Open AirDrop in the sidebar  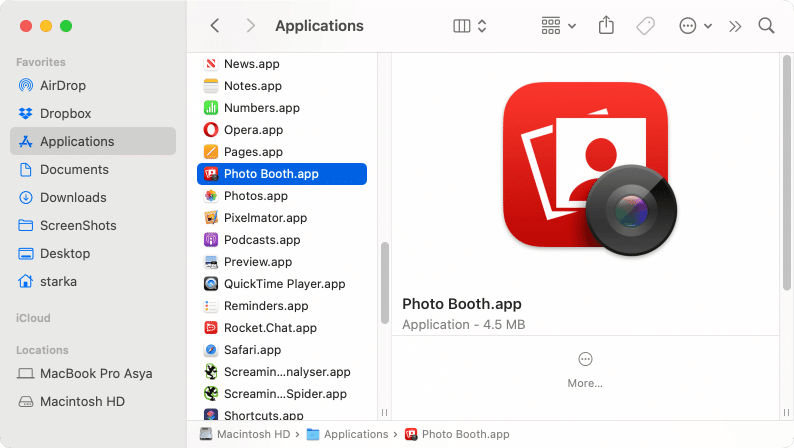(x=93, y=86)
